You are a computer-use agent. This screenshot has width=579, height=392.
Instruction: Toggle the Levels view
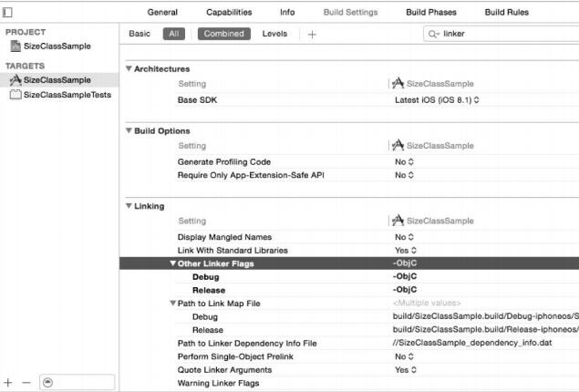pyautogui.click(x=274, y=34)
